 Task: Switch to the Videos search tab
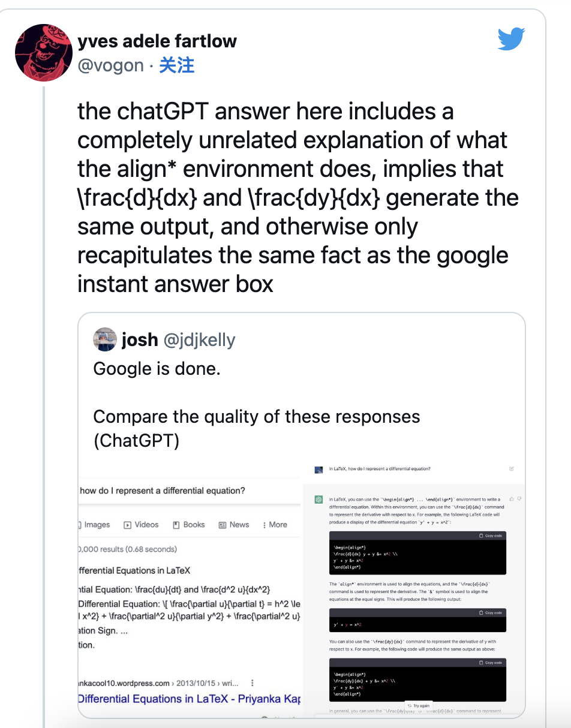[x=142, y=525]
